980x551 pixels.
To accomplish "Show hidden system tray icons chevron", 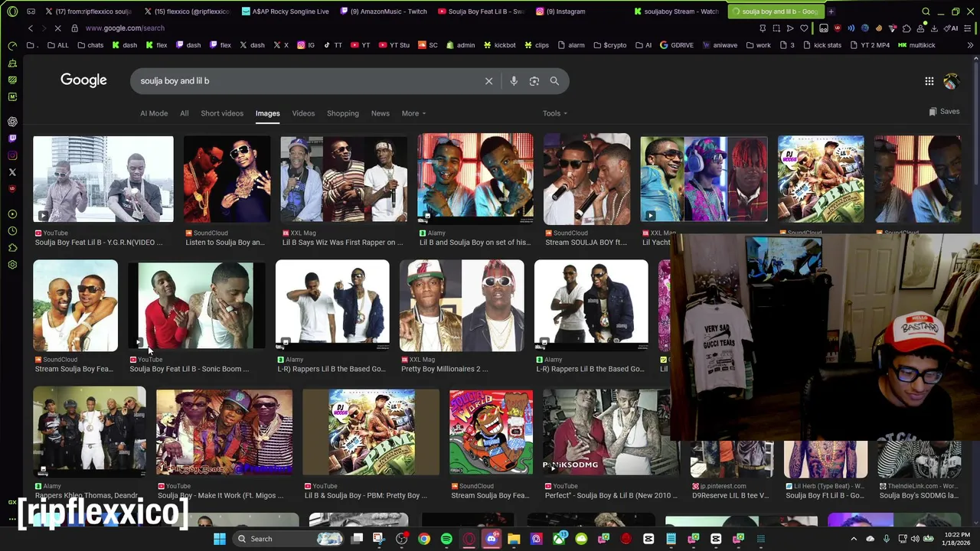I will 854,539.
